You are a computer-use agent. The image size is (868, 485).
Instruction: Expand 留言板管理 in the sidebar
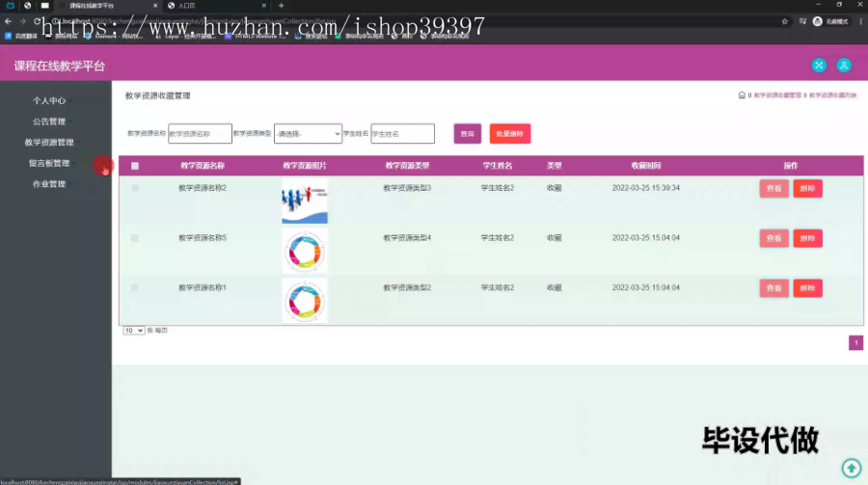click(49, 163)
